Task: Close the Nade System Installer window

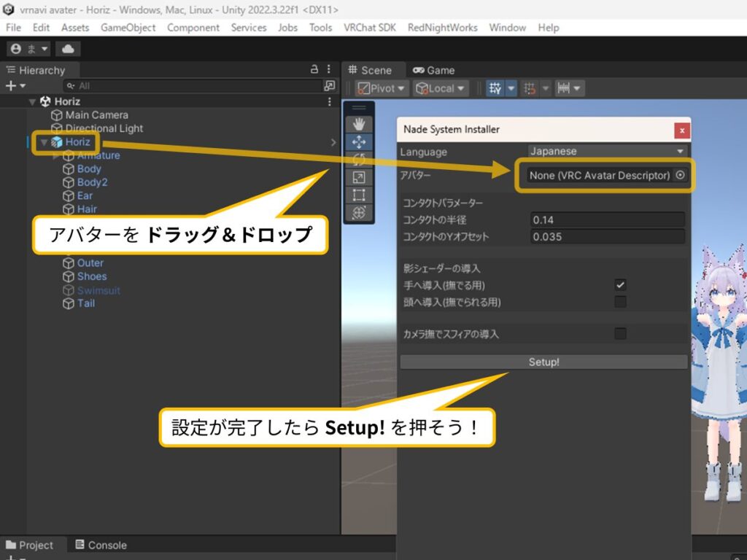Action: (x=681, y=130)
